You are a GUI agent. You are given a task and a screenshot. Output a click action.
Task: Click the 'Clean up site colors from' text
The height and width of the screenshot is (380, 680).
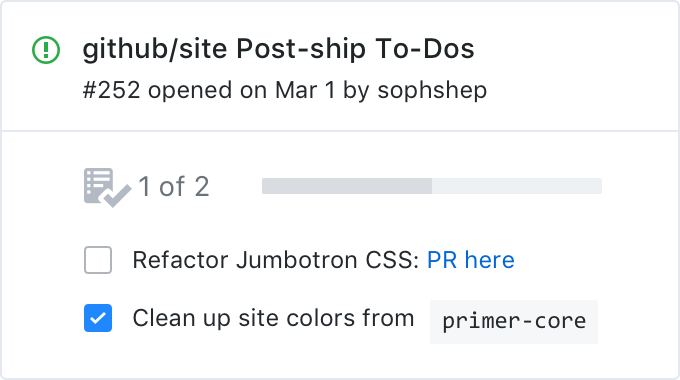click(x=273, y=319)
